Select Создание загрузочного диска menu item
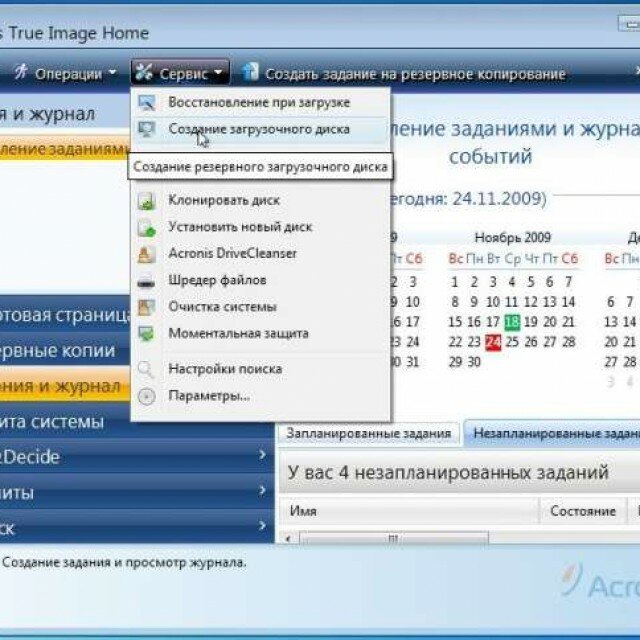Screen dimensions: 640x640 (x=260, y=129)
